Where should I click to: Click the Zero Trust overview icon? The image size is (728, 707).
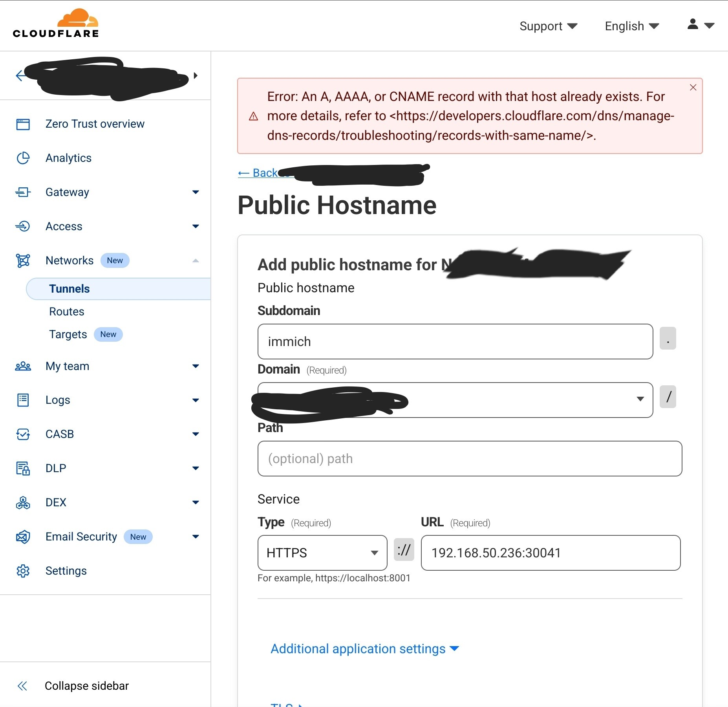point(23,124)
